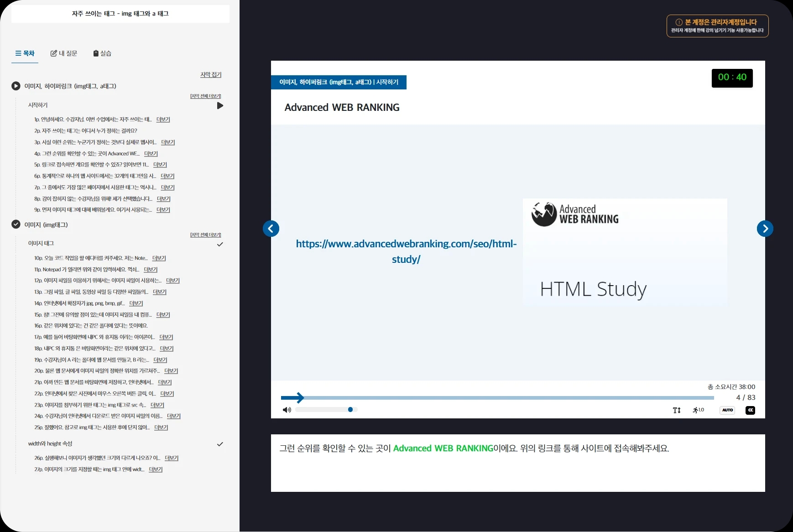
Task: Select subtitle line 2p 자주 쓰이는 태그는
Action: [86, 131]
